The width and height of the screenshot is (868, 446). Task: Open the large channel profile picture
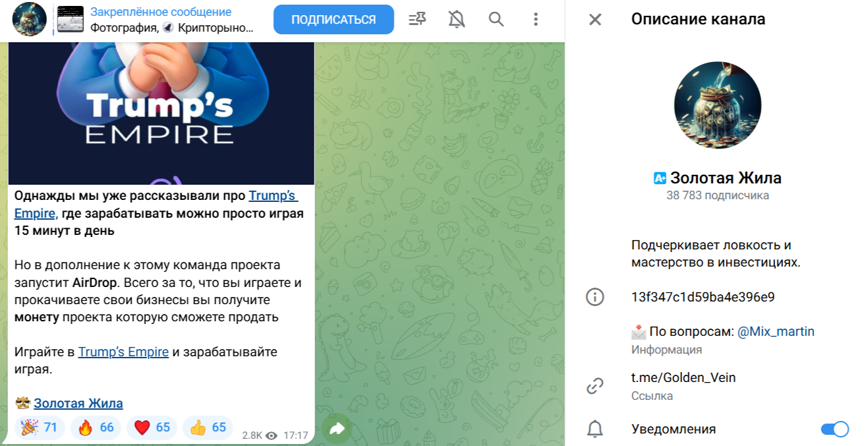[x=717, y=106]
